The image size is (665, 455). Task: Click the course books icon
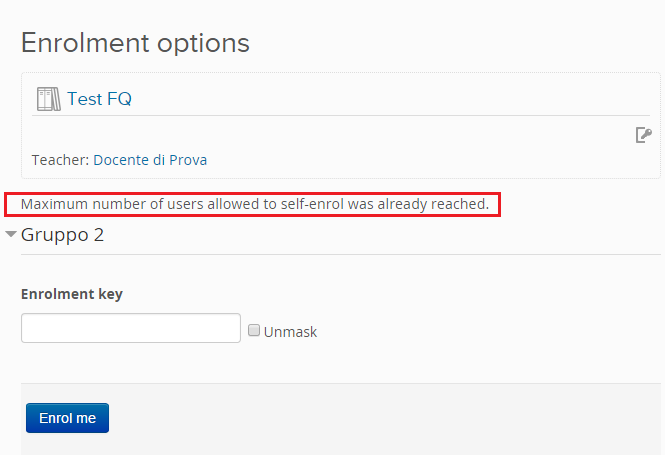48,99
